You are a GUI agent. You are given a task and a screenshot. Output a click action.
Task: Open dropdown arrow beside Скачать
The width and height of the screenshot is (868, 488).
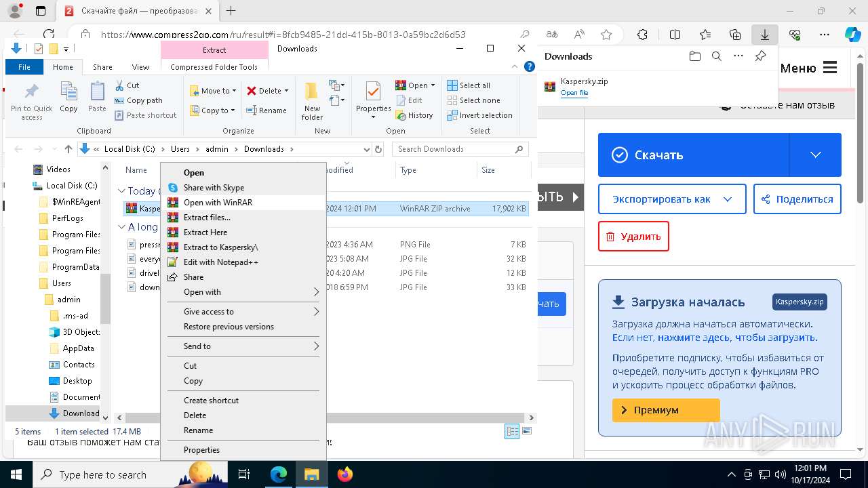(816, 155)
